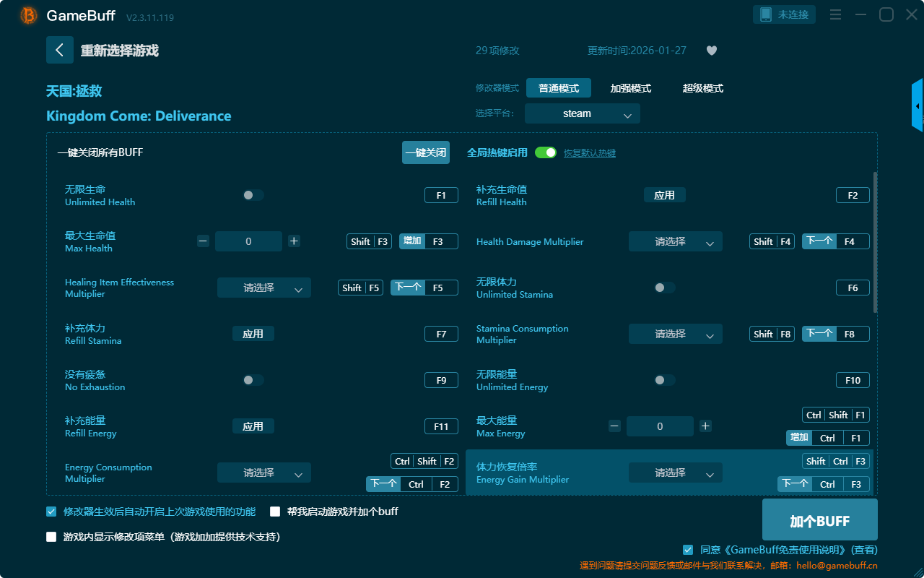
Task: Click the Max Health value field
Action: (x=248, y=241)
